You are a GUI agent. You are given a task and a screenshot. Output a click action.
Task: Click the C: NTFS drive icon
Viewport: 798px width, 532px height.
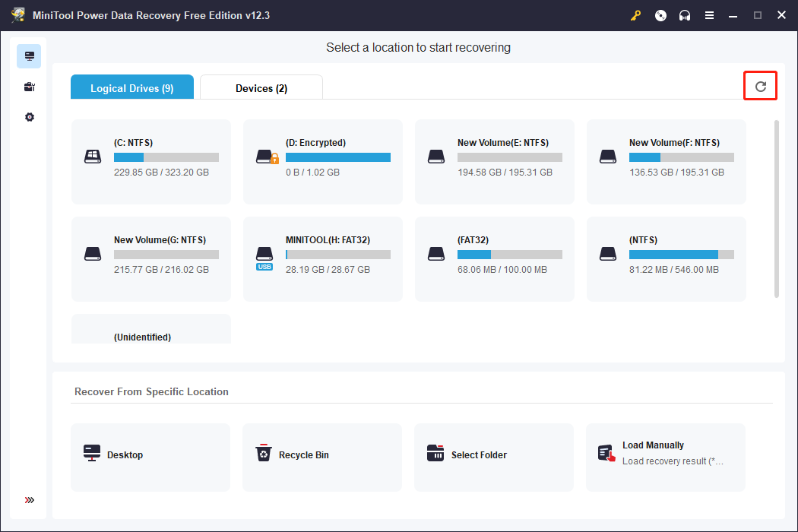click(93, 157)
